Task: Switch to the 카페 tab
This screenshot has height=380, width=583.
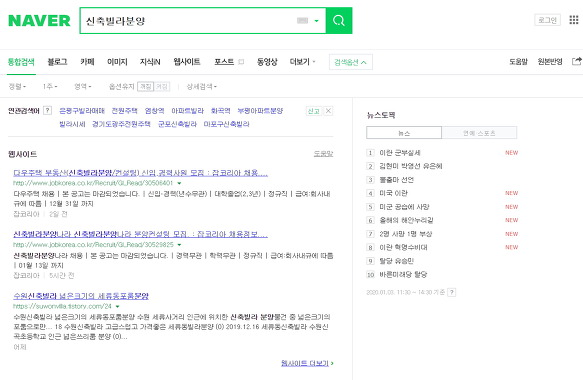Action: (87, 62)
